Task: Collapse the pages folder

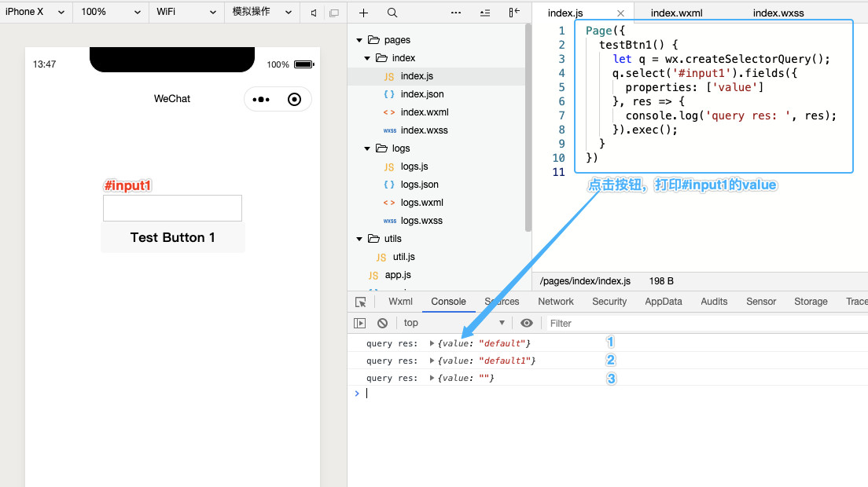Action: click(x=359, y=40)
